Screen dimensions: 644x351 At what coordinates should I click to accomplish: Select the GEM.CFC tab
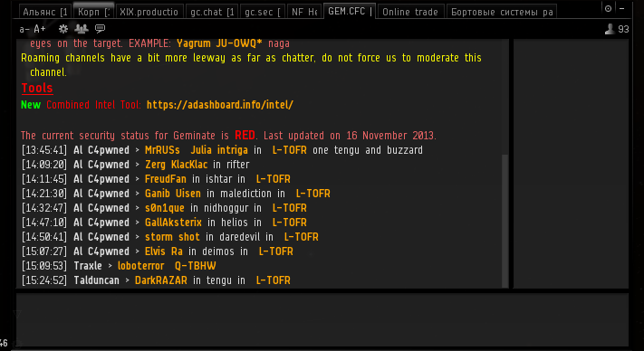(x=350, y=11)
